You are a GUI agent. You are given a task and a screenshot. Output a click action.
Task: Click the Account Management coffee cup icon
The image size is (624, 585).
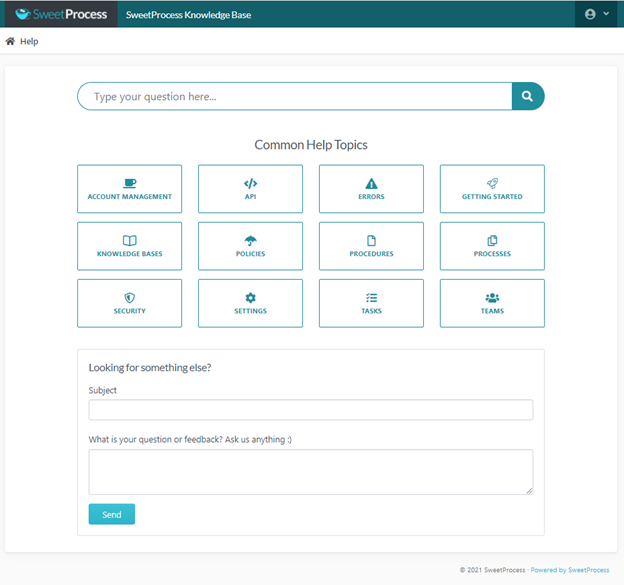(x=130, y=183)
